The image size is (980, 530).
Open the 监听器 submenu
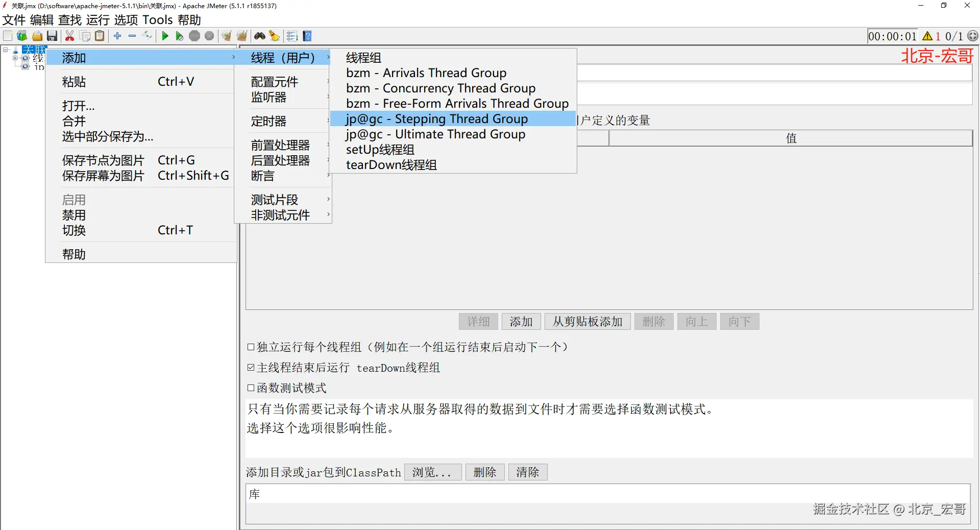283,97
